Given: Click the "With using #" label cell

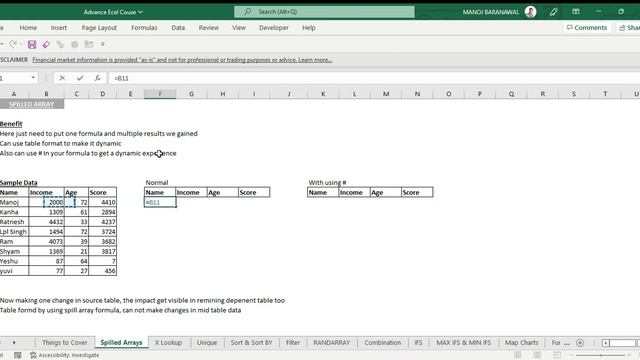Looking at the screenshot, I should 327,182.
